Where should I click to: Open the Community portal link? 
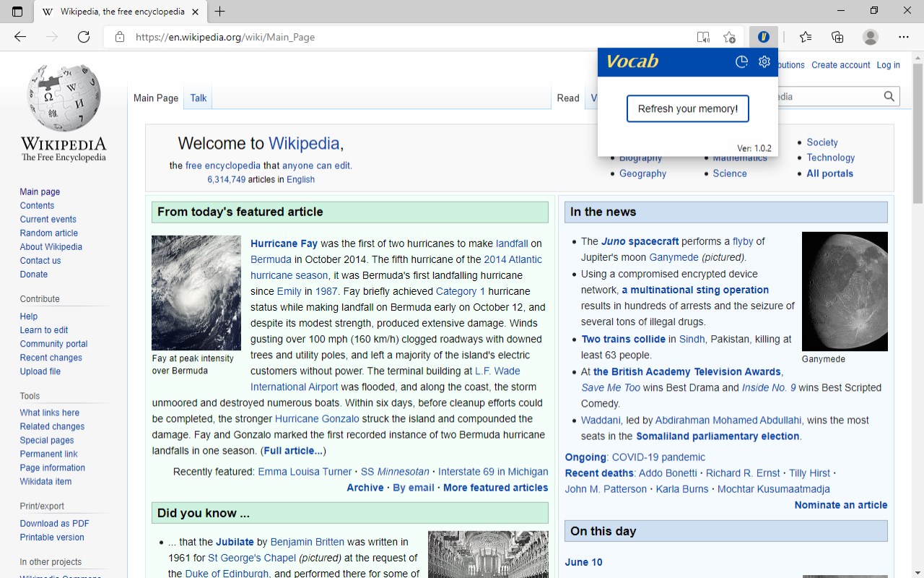[54, 344]
